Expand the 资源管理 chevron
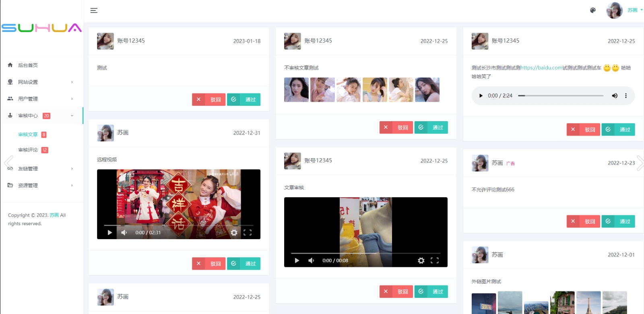This screenshot has height=314, width=644. [72, 185]
